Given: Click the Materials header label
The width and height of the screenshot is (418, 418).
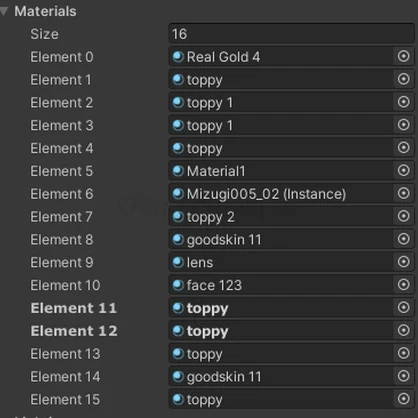Looking at the screenshot, I should pyautogui.click(x=45, y=11).
